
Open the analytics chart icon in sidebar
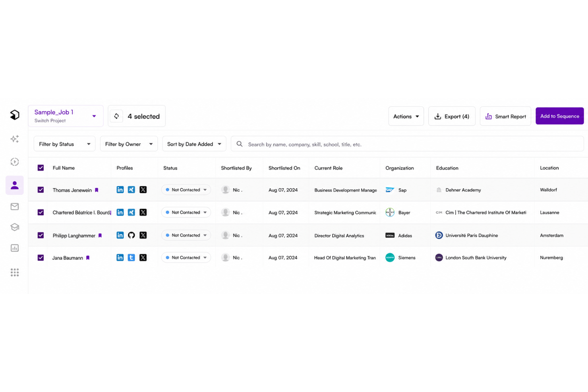pyautogui.click(x=15, y=248)
